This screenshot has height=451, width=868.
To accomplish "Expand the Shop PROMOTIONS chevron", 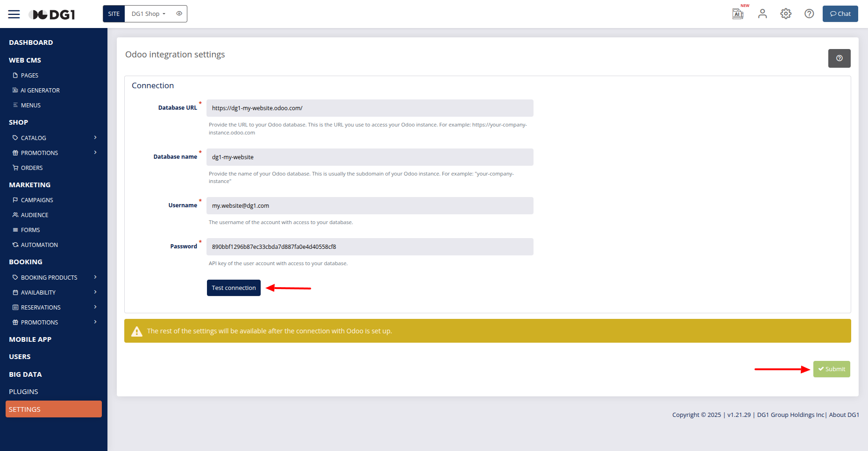I will pyautogui.click(x=95, y=152).
